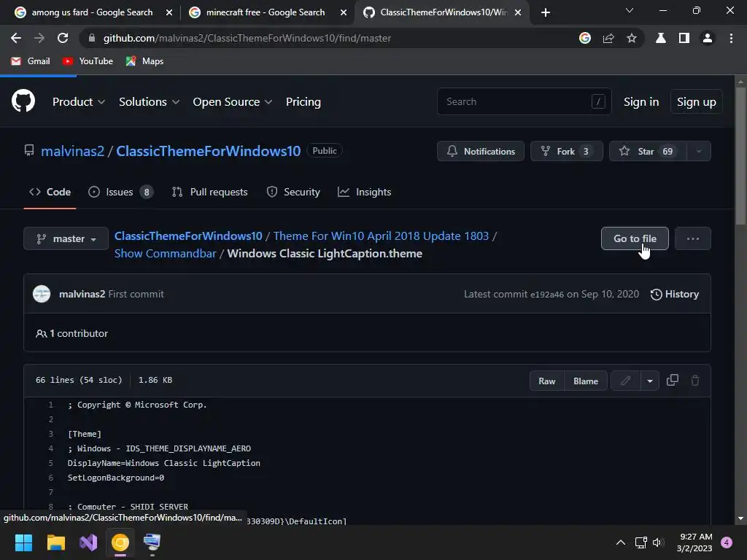Click the Notifications button
This screenshot has width=747, height=560.
481,151
